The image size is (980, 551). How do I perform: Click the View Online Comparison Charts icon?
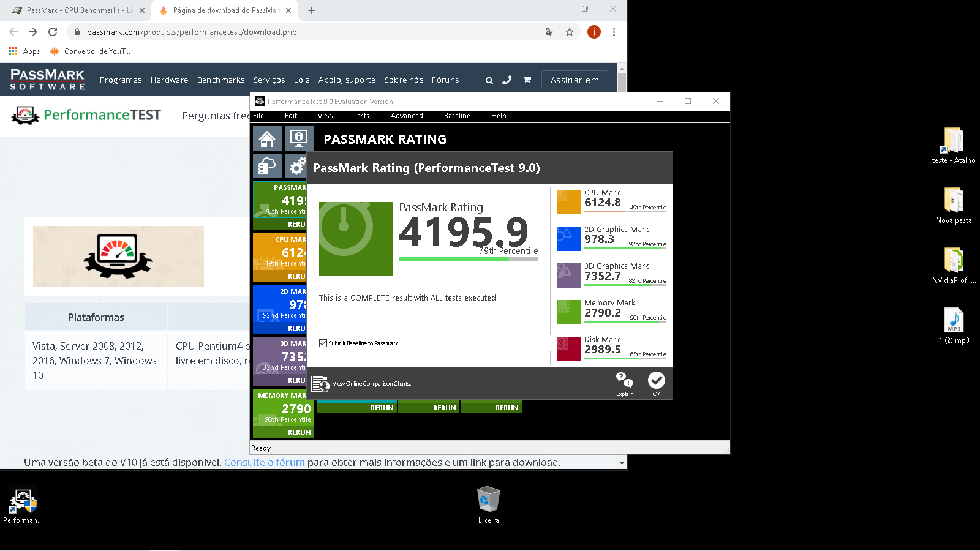click(320, 384)
